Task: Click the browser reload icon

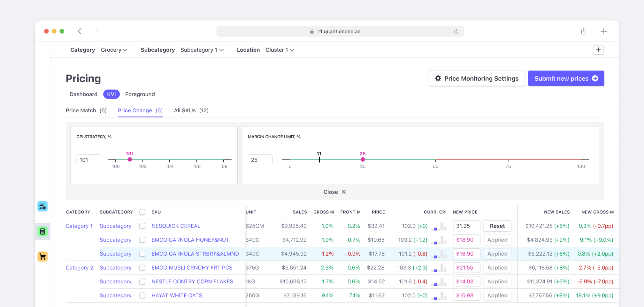Action: pyautogui.click(x=456, y=31)
